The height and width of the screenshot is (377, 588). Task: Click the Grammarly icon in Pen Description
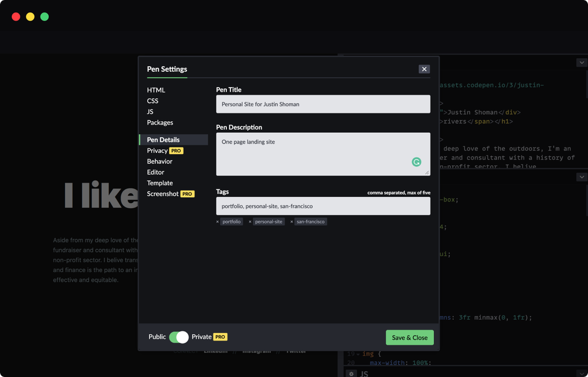[417, 161]
